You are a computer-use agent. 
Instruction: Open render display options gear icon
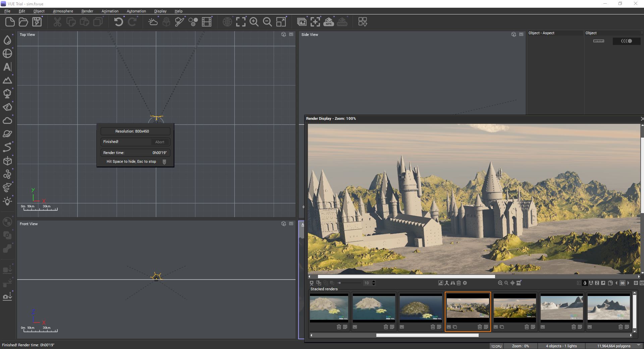[x=465, y=283]
